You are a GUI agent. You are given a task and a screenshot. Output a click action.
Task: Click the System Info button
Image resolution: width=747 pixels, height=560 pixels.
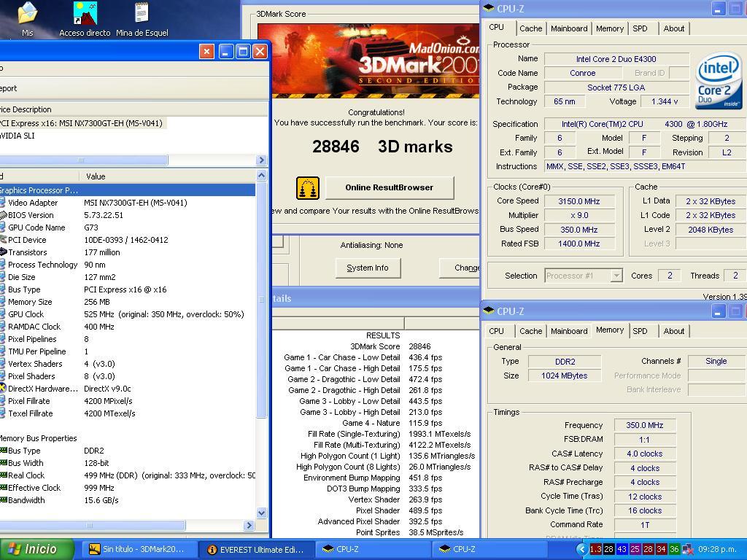pos(368,268)
